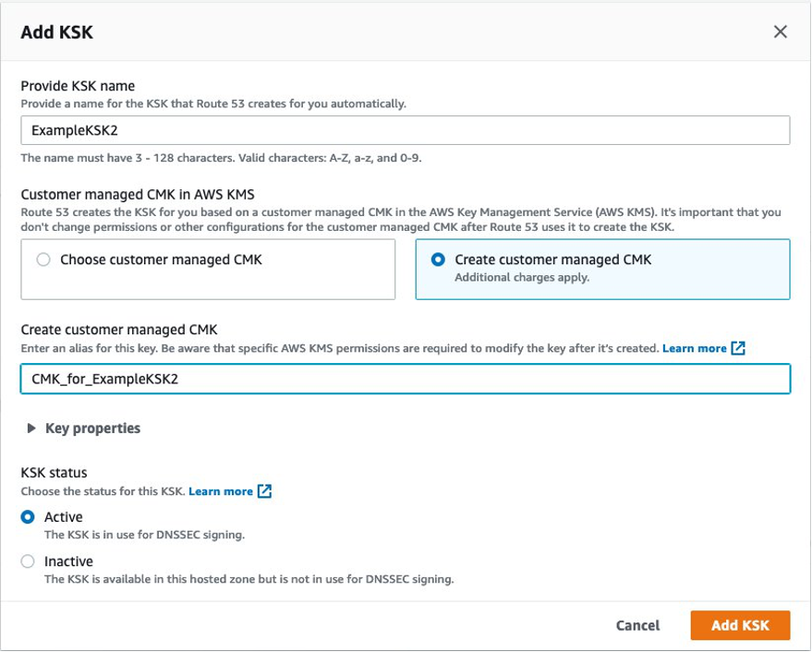This screenshot has height=652, width=812.
Task: Expand Key properties disclosure triangle
Action: (32, 429)
